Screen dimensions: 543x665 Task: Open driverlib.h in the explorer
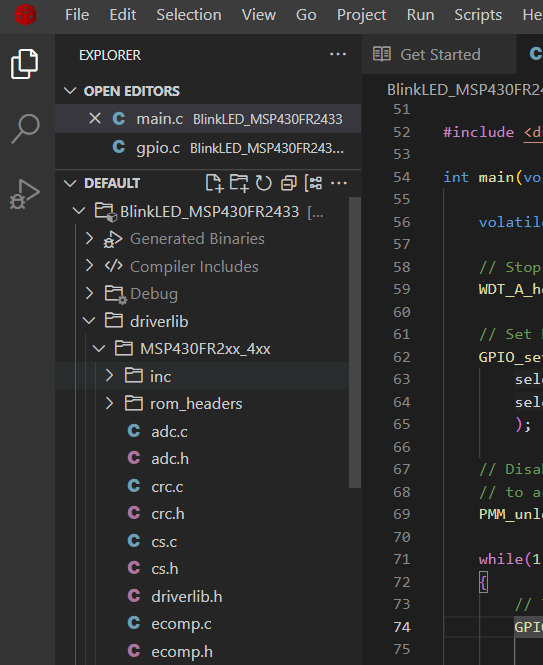tap(187, 596)
